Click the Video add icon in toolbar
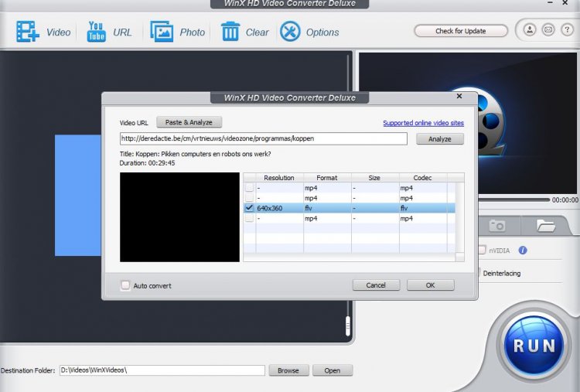The height and width of the screenshot is (392, 580). coord(28,32)
